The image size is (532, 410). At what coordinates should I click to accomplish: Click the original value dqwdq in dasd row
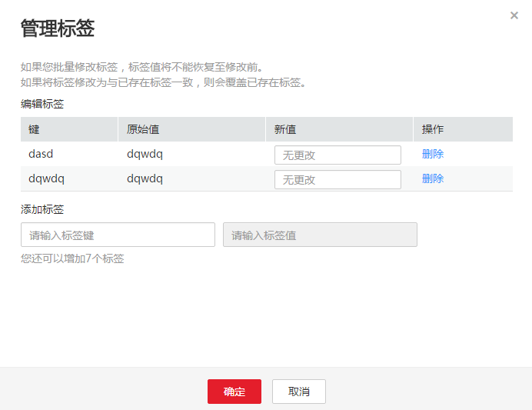pyautogui.click(x=145, y=154)
